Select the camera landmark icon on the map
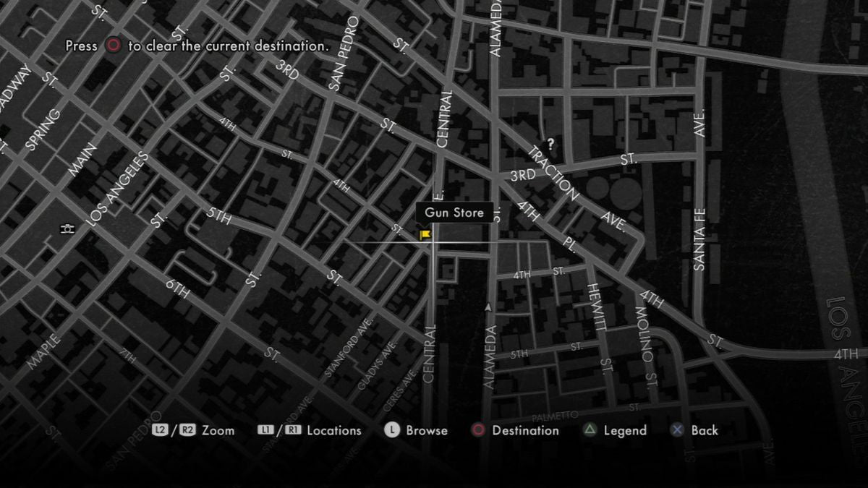Viewport: 868px width, 488px height. pyautogui.click(x=67, y=229)
